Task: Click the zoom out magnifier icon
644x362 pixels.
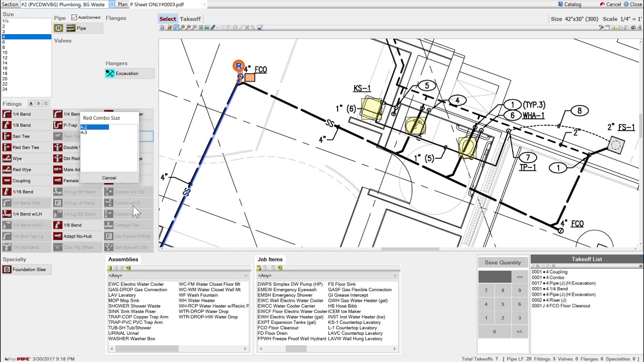Action: click(x=188, y=28)
